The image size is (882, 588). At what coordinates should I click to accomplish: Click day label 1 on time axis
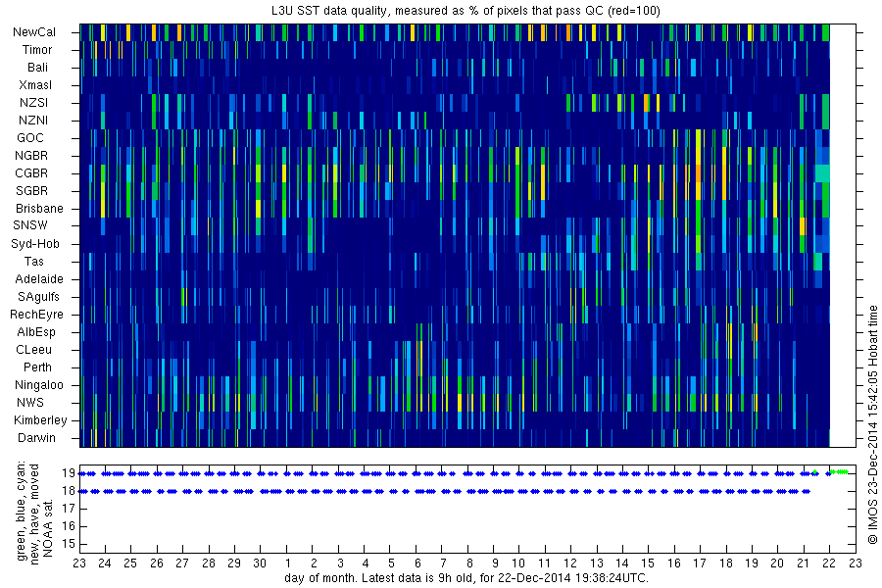pos(288,563)
